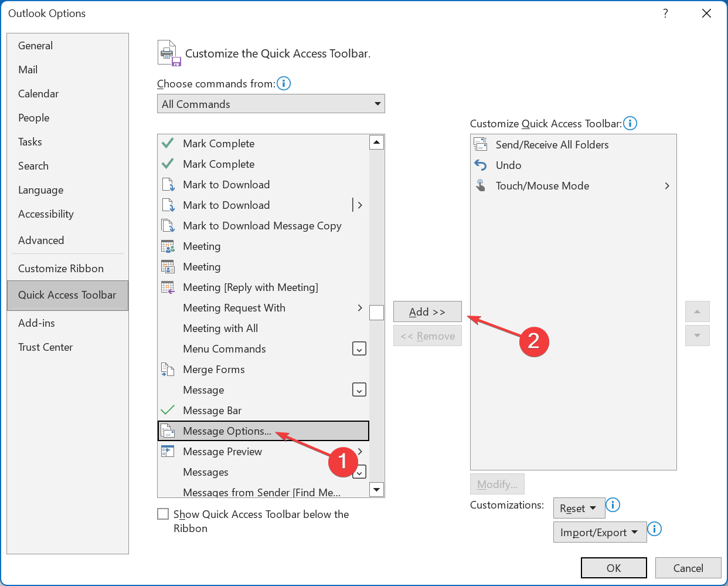Click the commands list scroll-down arrow
The image size is (728, 586).
pos(377,489)
